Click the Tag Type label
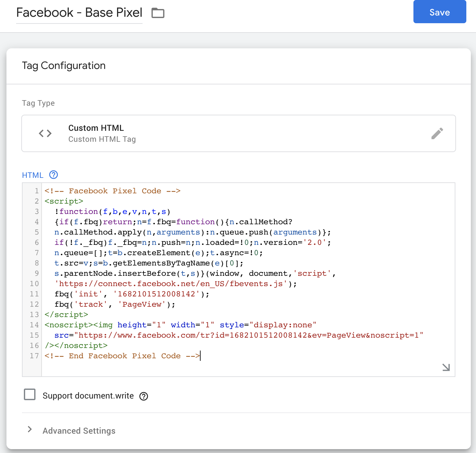The height and width of the screenshot is (453, 476). pyautogui.click(x=38, y=103)
